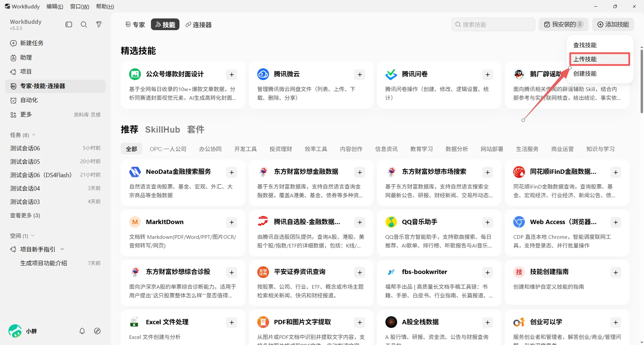Open the 资料库·灵感 link
Screen dimensions: 644x345
click(x=87, y=115)
